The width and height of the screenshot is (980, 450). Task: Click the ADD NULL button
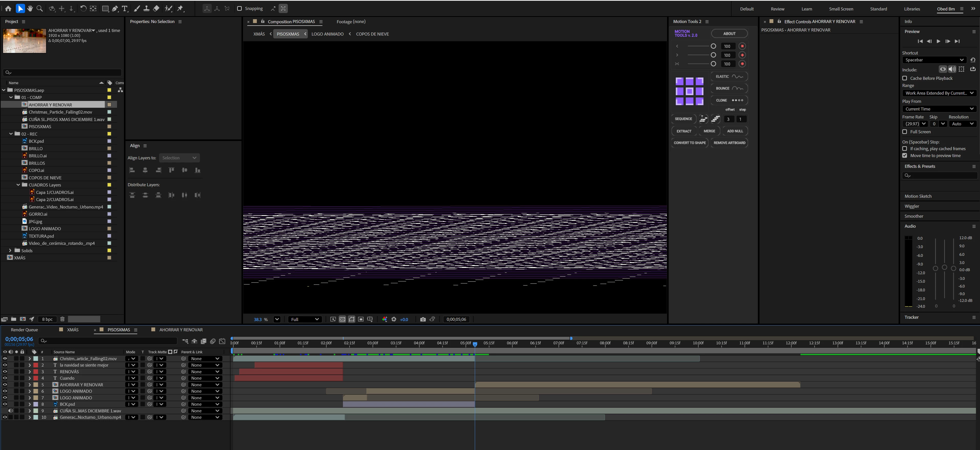pyautogui.click(x=735, y=131)
